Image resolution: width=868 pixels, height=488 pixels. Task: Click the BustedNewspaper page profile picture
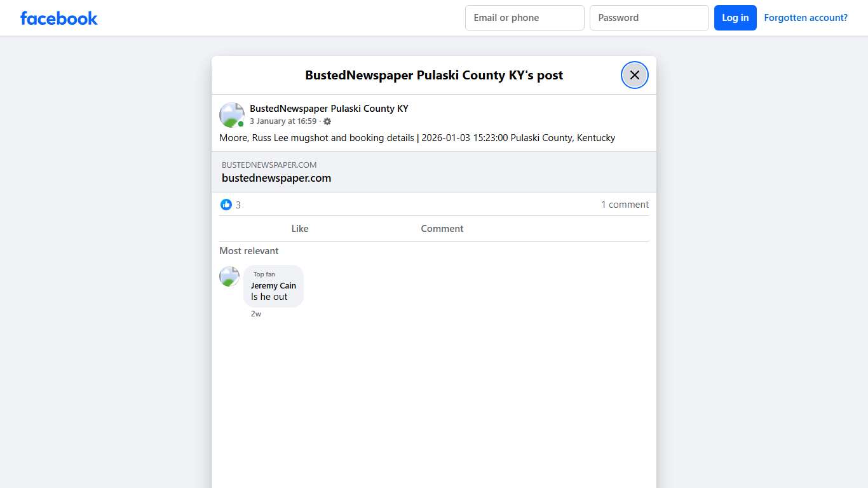click(x=231, y=115)
